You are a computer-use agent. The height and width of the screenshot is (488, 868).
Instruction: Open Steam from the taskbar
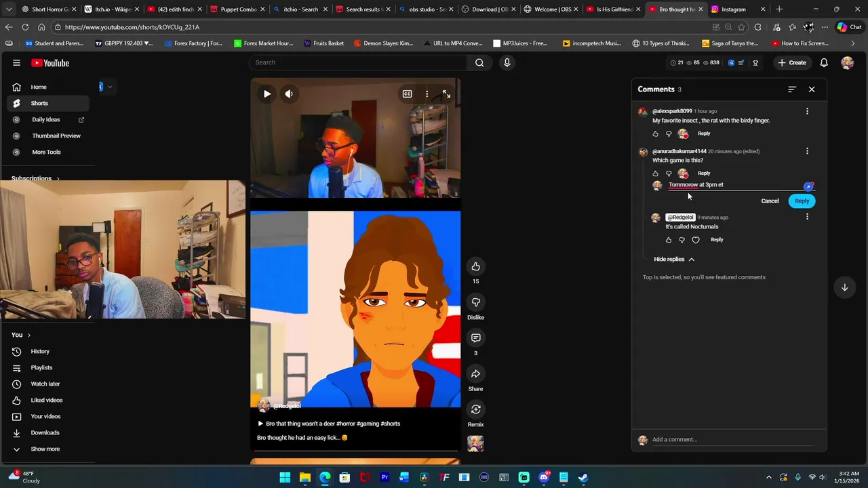point(583,477)
